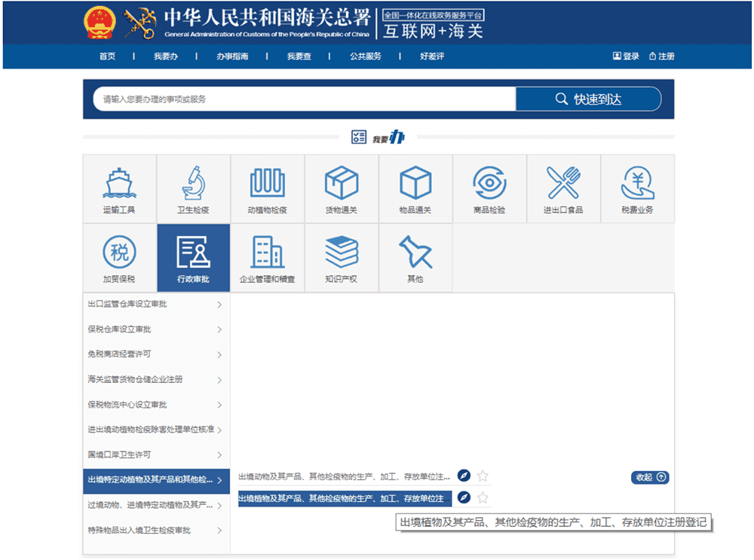Favorite 出境植物及其产品 with the star

(483, 497)
